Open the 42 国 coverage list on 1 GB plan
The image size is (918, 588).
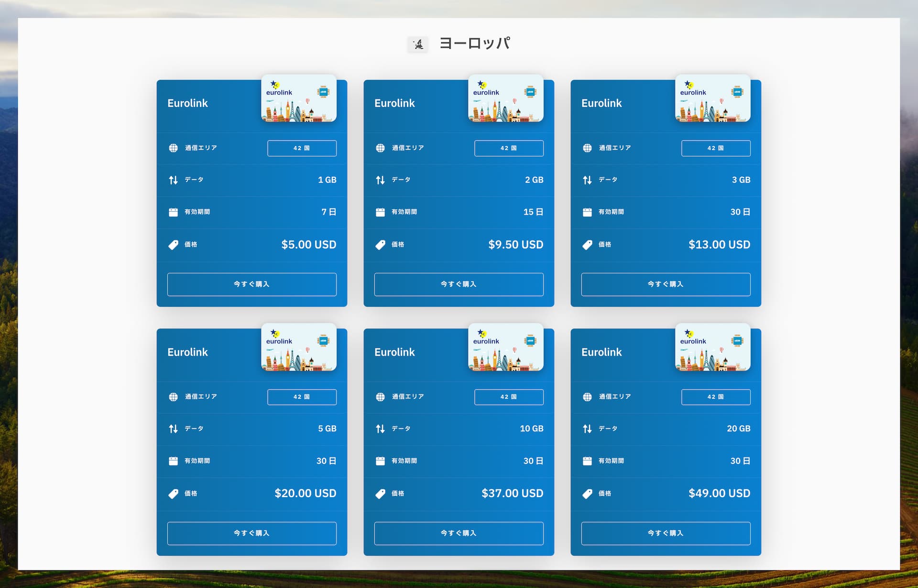pyautogui.click(x=302, y=148)
